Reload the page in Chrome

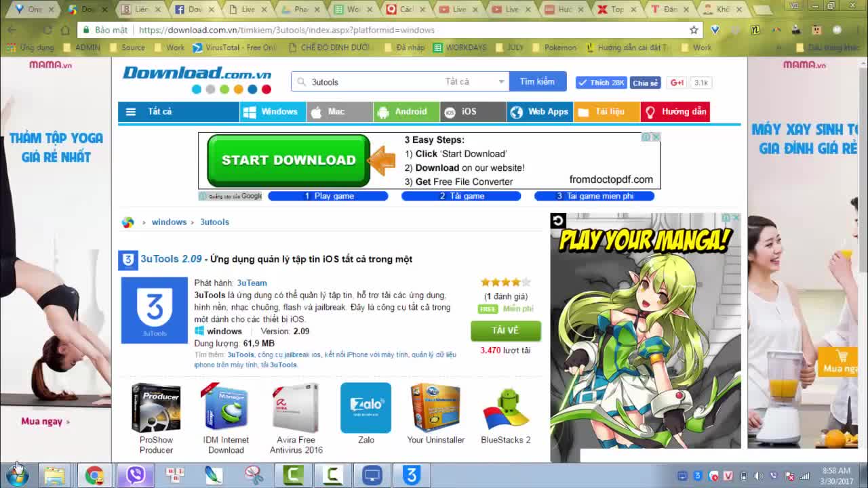coord(47,30)
